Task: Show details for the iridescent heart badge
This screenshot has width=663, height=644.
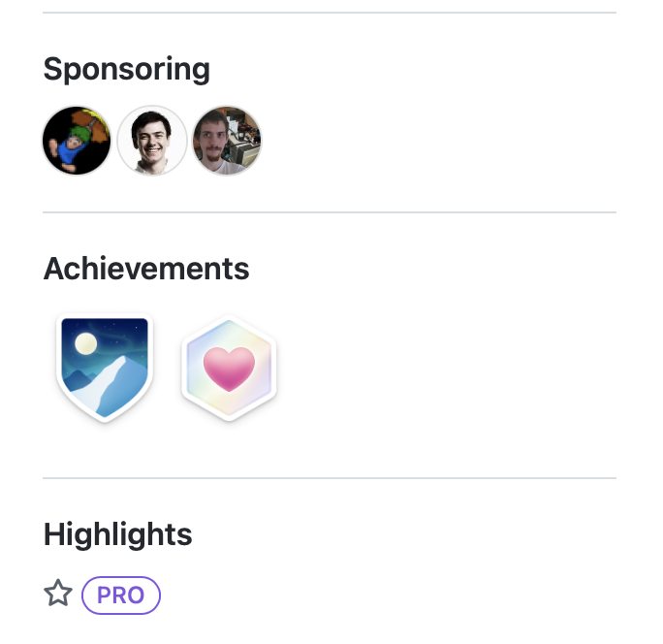Action: [x=229, y=369]
